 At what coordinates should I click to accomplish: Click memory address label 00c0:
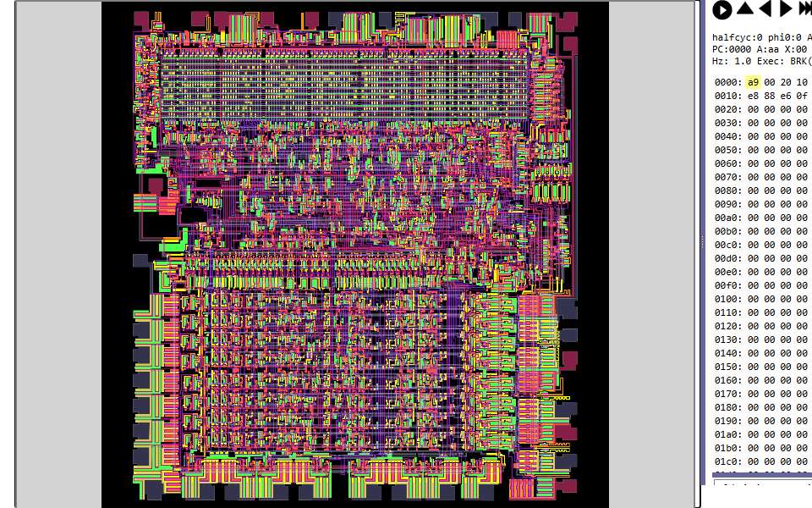click(x=728, y=245)
